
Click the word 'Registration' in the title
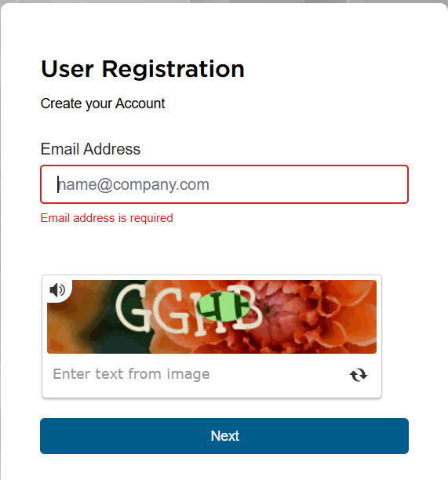173,69
